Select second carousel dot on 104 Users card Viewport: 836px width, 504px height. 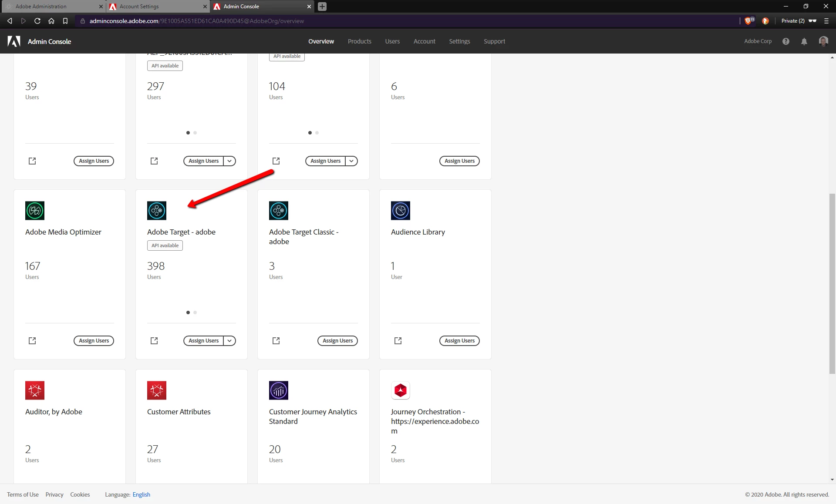pyautogui.click(x=317, y=133)
